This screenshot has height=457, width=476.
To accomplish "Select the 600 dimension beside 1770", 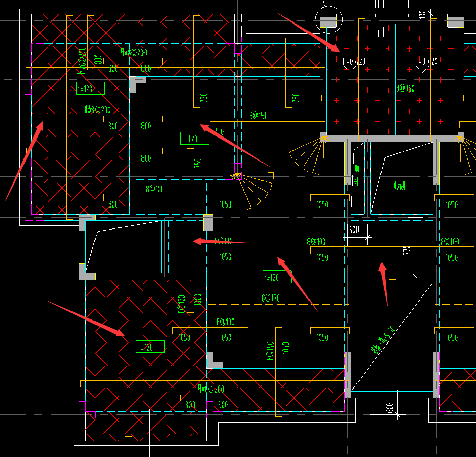I will (354, 230).
